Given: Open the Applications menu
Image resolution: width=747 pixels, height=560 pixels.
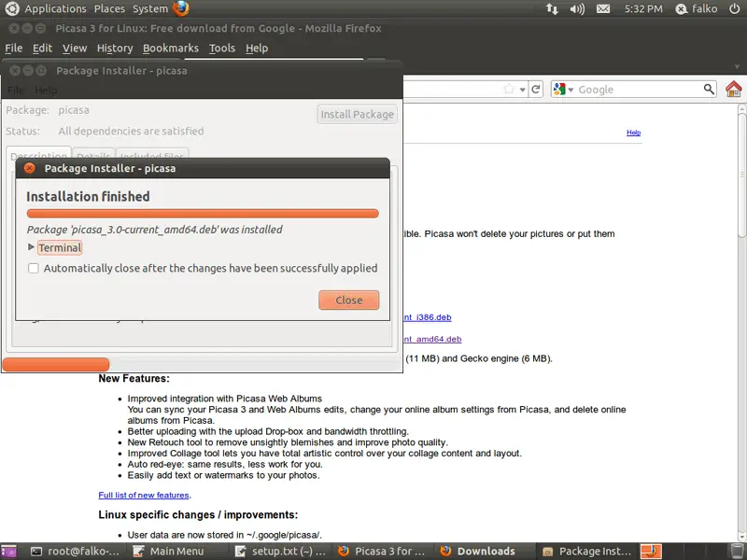Looking at the screenshot, I should click(x=55, y=8).
